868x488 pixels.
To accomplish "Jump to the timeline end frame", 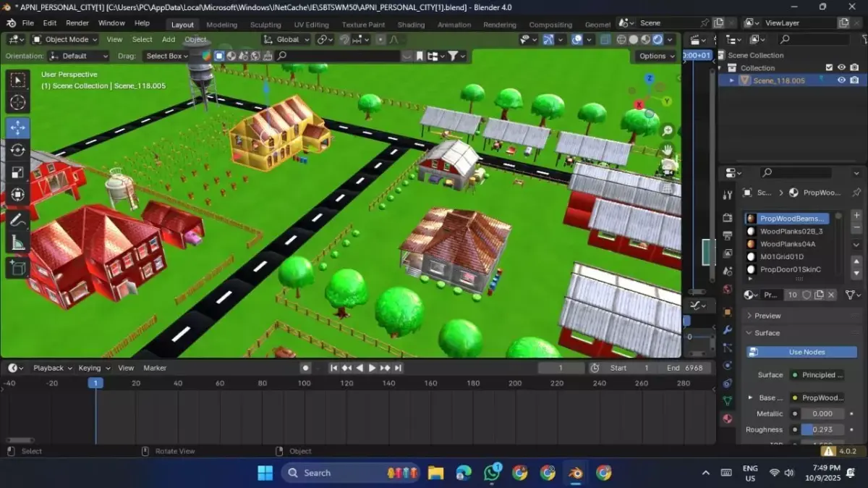I will point(398,368).
